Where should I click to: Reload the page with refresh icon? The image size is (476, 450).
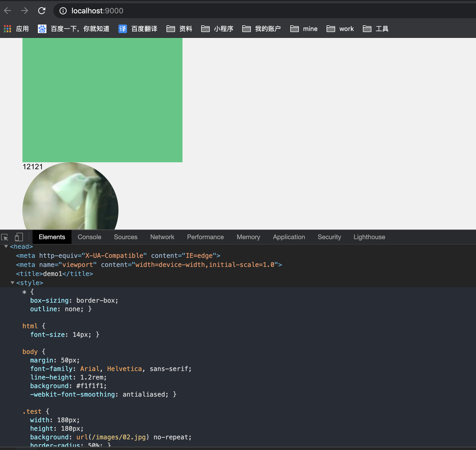click(x=42, y=11)
